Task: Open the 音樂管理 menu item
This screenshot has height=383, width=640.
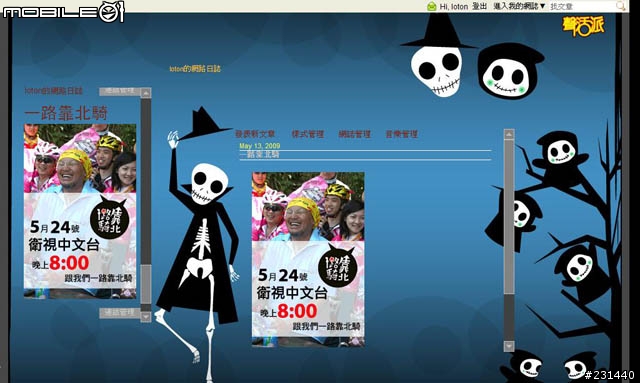Action: (402, 134)
